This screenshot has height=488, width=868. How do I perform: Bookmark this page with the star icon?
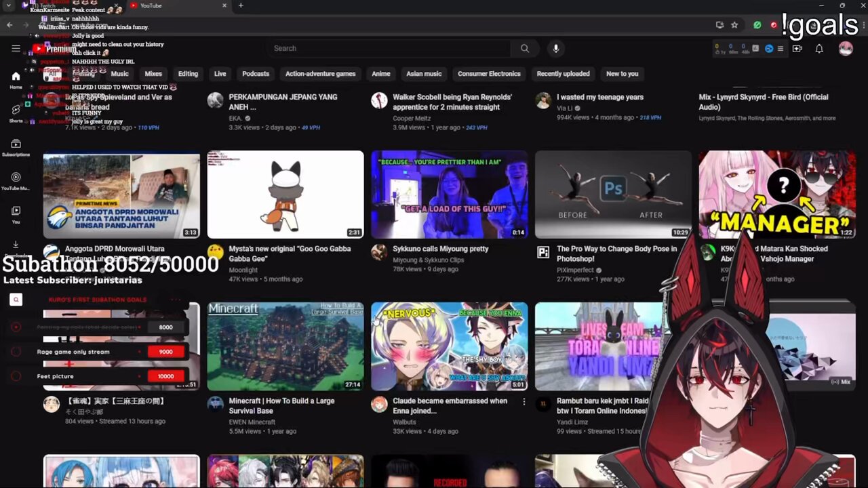pyautogui.click(x=734, y=25)
